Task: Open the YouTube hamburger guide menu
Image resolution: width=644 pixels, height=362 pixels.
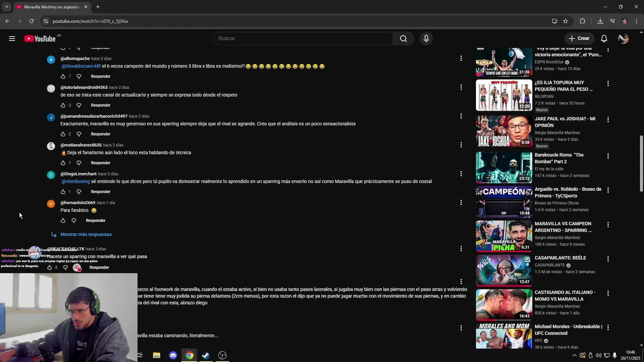Action: pyautogui.click(x=12, y=39)
